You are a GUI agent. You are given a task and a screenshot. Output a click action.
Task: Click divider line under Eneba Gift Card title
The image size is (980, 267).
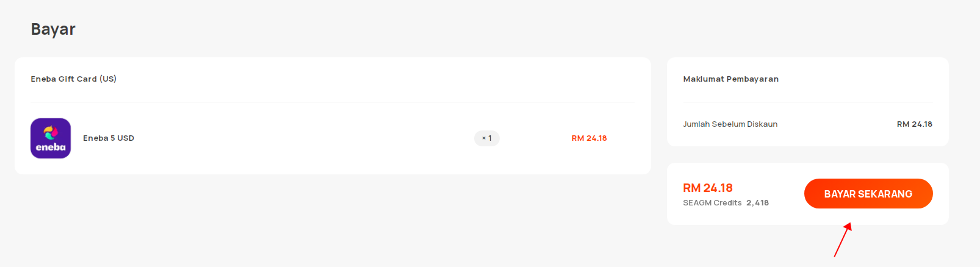(x=333, y=102)
